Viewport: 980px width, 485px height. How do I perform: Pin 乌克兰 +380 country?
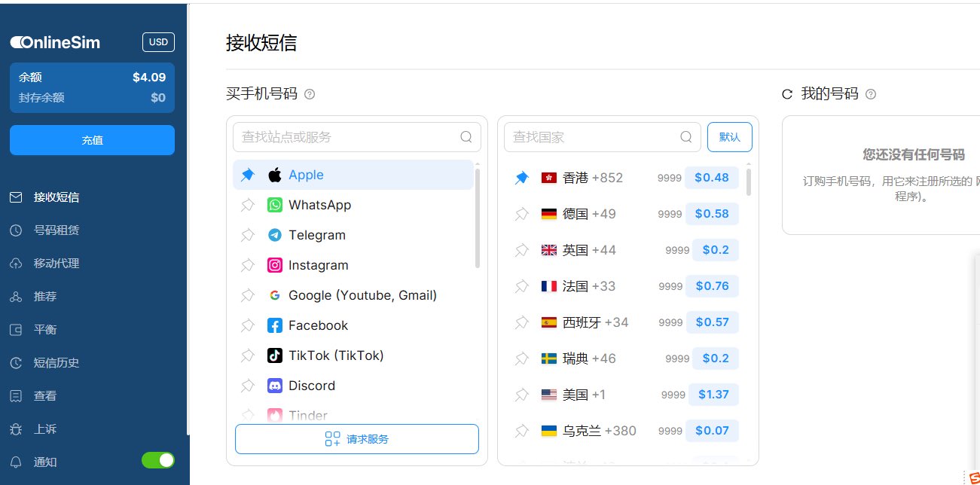pos(521,431)
